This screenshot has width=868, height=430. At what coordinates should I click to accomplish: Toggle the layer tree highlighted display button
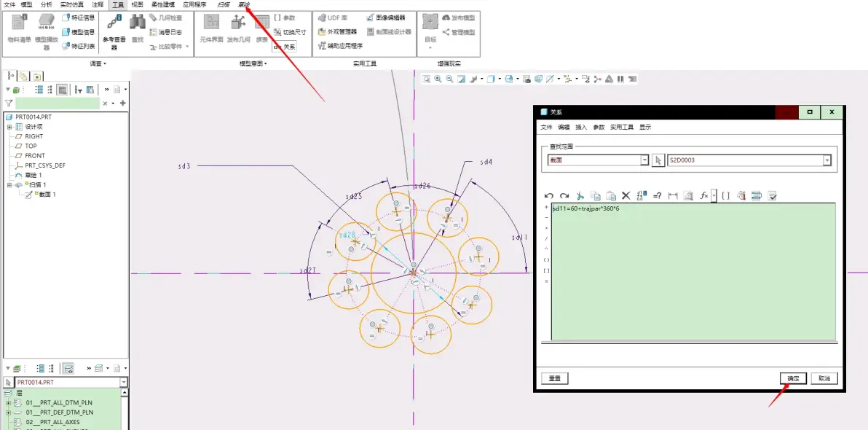pos(68,369)
